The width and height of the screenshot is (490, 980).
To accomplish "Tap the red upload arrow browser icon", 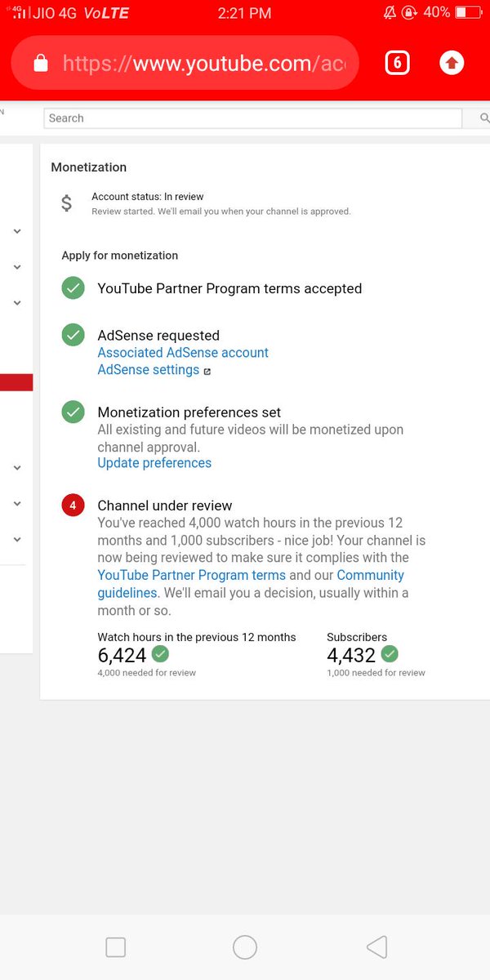I will pos(452,63).
